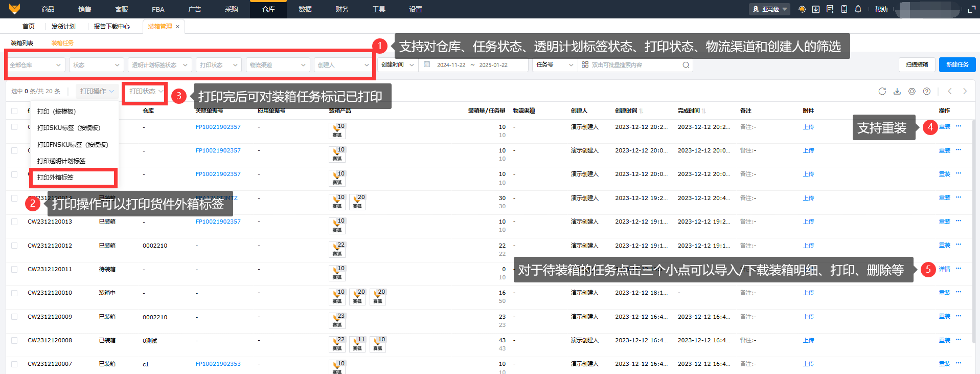Sort by 创建时间 column sort icon
The width and height of the screenshot is (980, 374).
[x=641, y=111]
